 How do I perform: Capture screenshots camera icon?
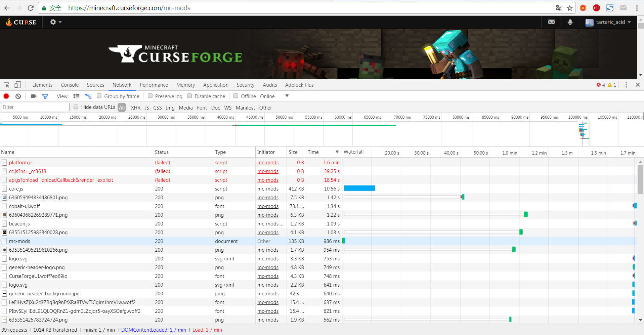pos(34,96)
